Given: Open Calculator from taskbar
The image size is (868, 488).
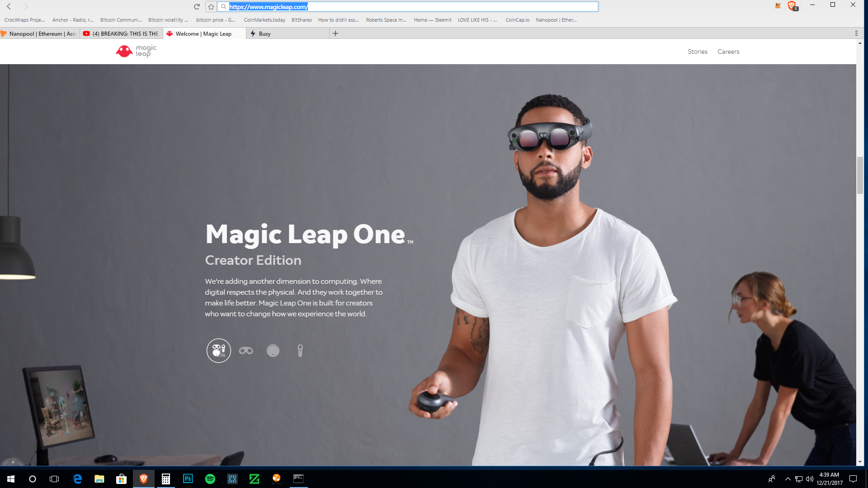Looking at the screenshot, I should [x=165, y=479].
